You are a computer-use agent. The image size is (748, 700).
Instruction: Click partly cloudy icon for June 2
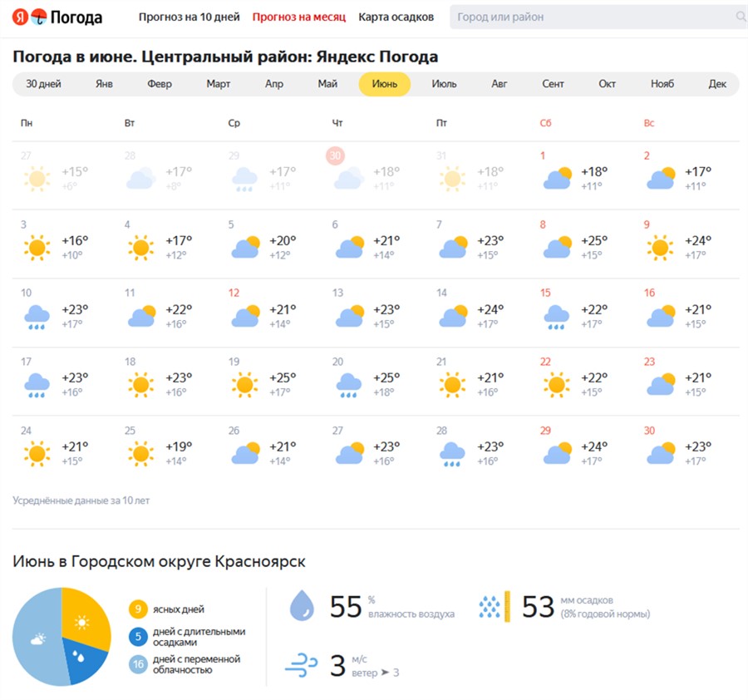661,179
